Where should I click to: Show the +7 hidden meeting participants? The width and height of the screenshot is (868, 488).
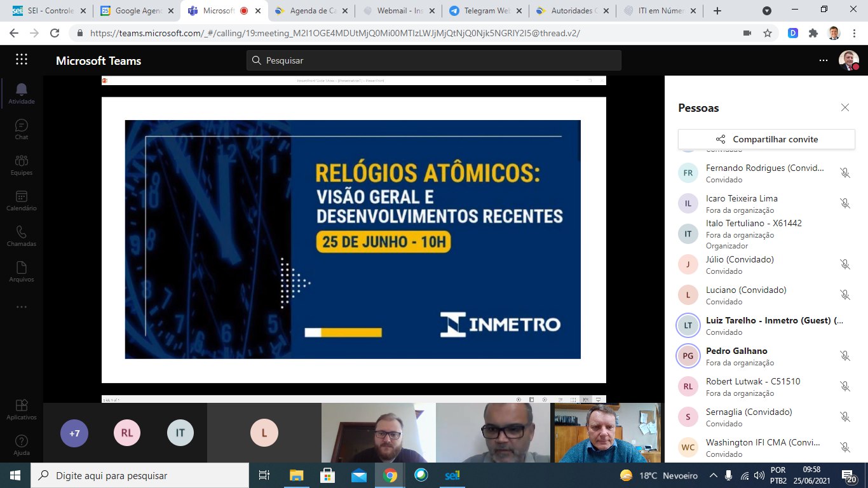74,433
